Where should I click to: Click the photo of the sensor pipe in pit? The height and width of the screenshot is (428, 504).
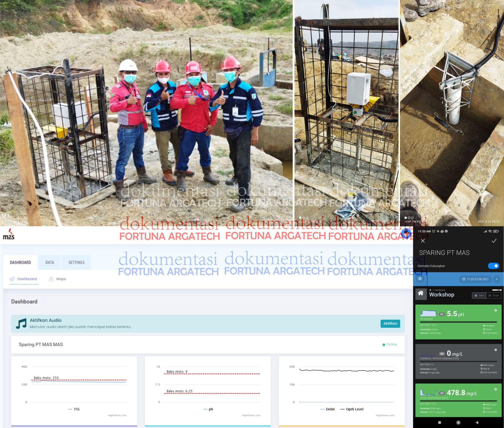(452, 113)
